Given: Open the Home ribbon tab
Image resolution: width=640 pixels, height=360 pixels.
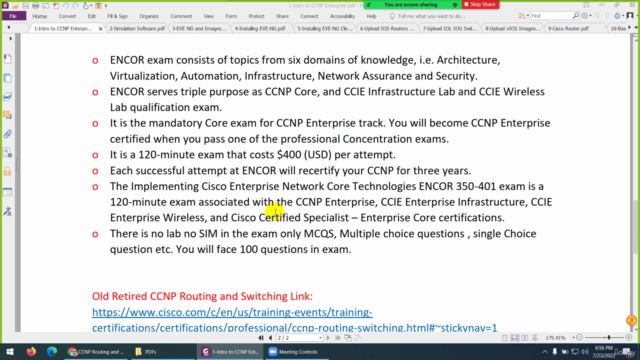Looking at the screenshot, I should 40,16.
